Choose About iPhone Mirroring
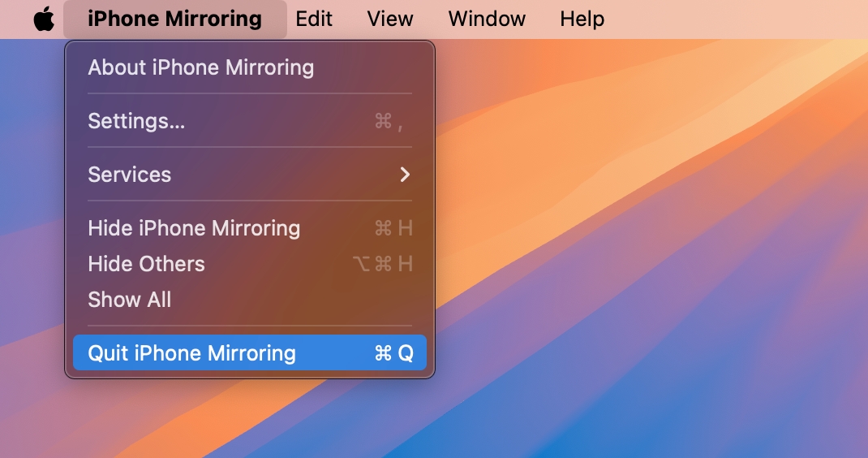868x458 pixels. pyautogui.click(x=250, y=67)
